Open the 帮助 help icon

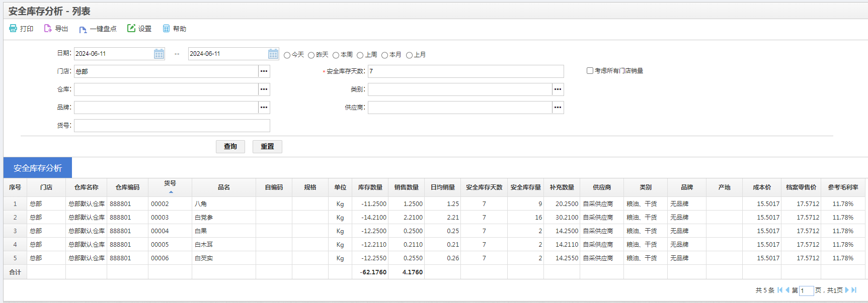tap(166, 29)
